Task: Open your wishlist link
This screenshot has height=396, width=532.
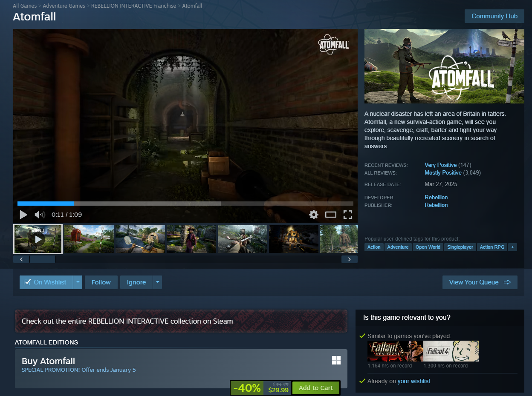Action: tap(413, 381)
